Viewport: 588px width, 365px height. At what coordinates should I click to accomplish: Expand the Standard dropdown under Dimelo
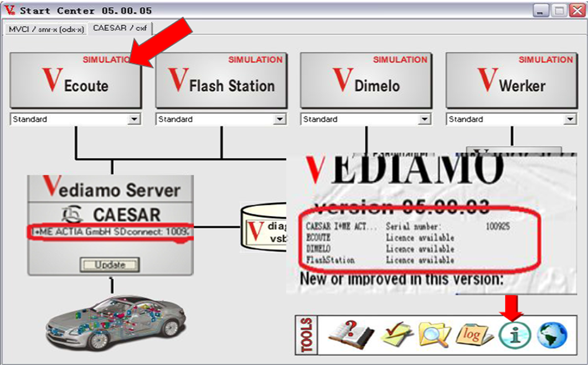(424, 119)
